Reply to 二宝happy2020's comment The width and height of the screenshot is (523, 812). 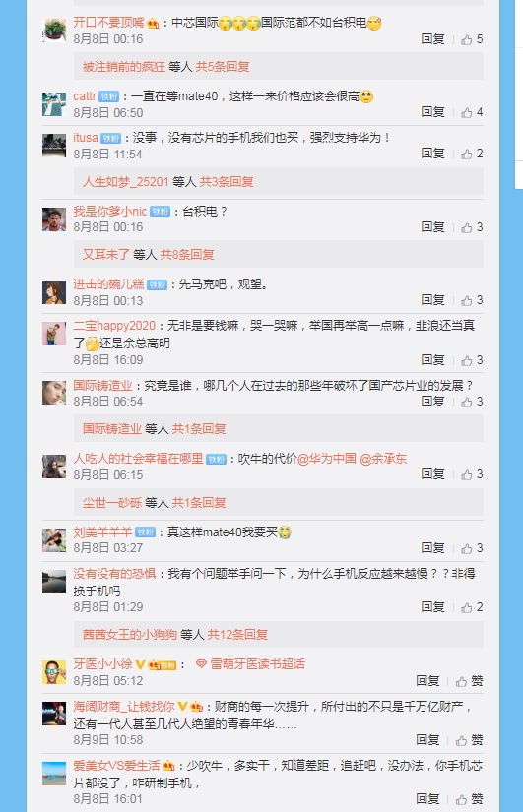click(x=432, y=360)
